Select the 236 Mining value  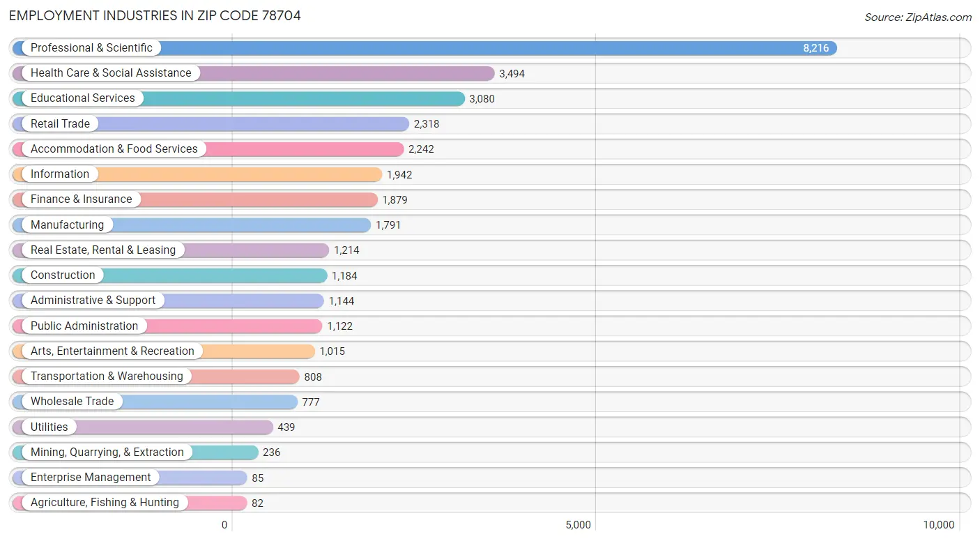(x=272, y=452)
